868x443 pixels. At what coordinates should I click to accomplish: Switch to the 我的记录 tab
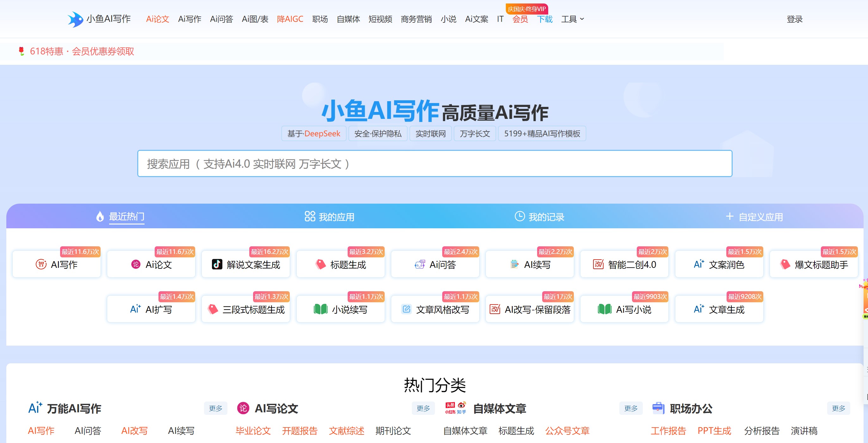pos(539,217)
